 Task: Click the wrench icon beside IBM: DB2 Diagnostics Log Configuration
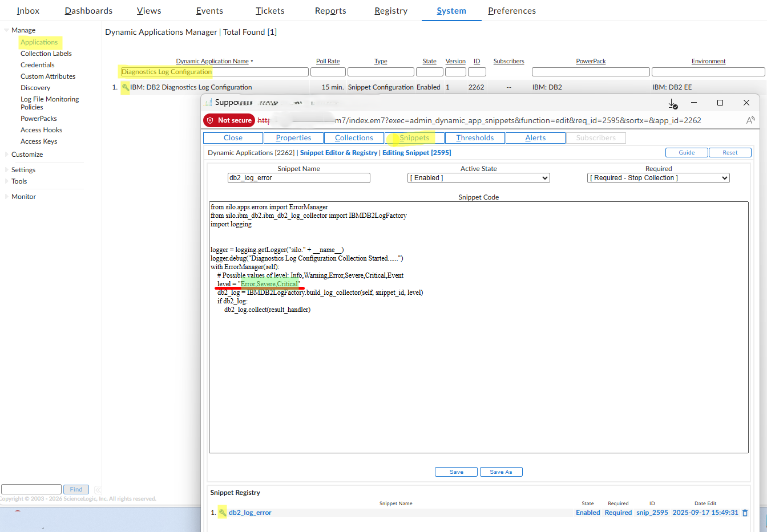pos(125,87)
